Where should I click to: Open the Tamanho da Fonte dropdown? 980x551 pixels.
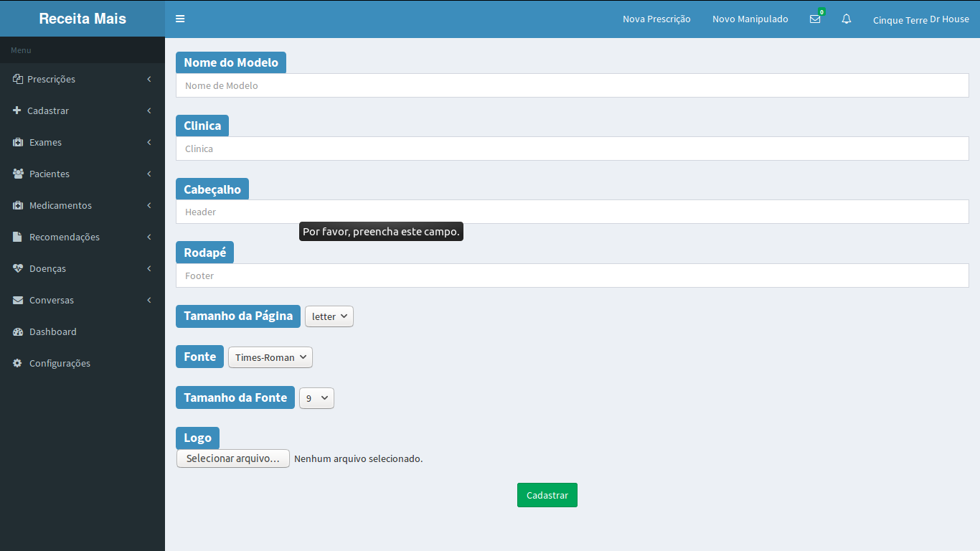coord(316,398)
